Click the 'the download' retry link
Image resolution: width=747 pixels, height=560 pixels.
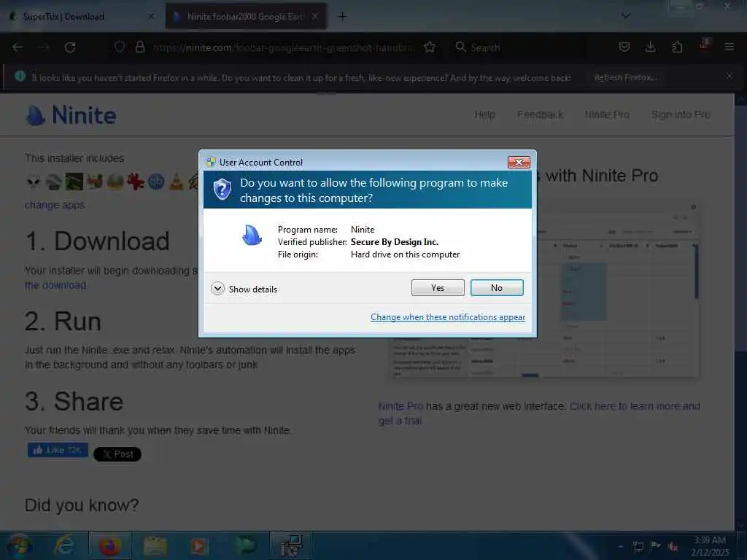[x=55, y=285]
